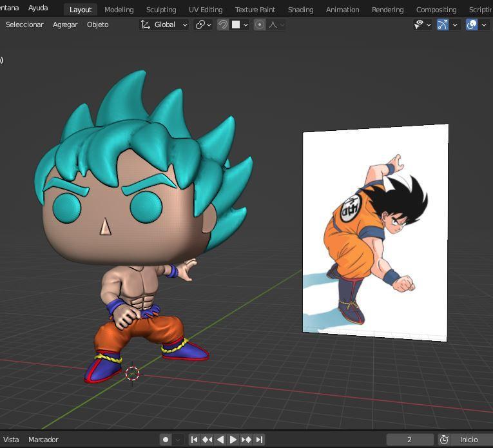Select the active Layout tab
The image size is (493, 448).
pyautogui.click(x=81, y=10)
